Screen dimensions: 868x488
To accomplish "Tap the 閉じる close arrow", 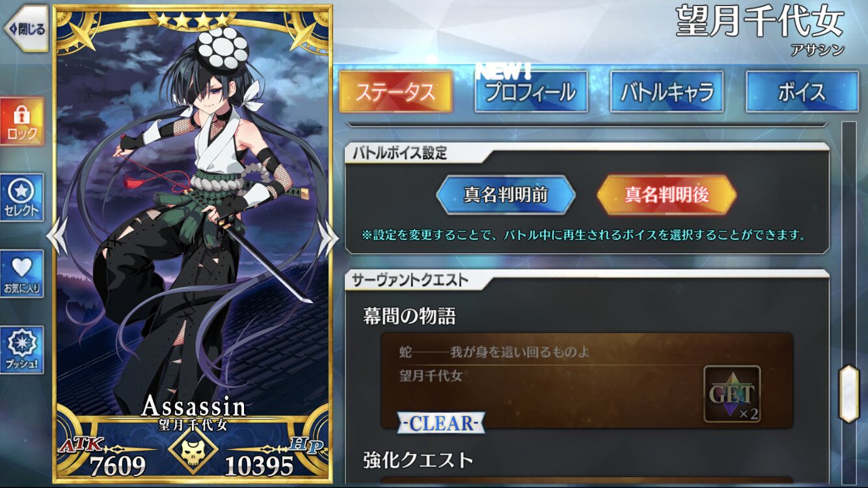I will coord(26,29).
